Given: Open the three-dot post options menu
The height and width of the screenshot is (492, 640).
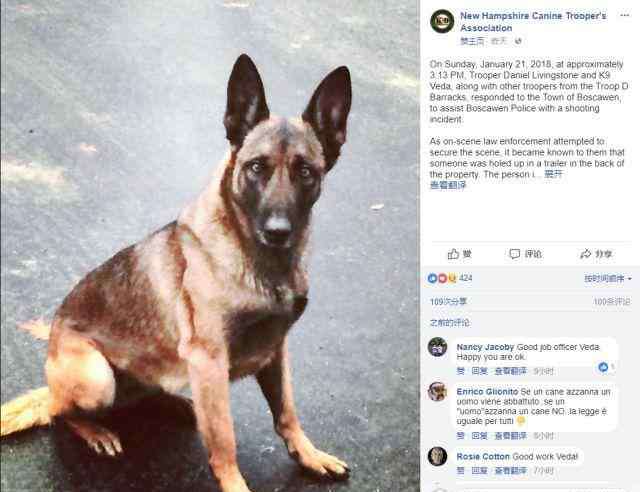Looking at the screenshot, I should pyautogui.click(x=624, y=16).
